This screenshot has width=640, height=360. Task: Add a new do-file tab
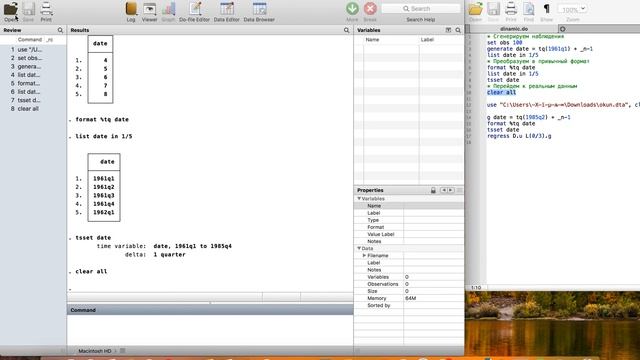562,29
